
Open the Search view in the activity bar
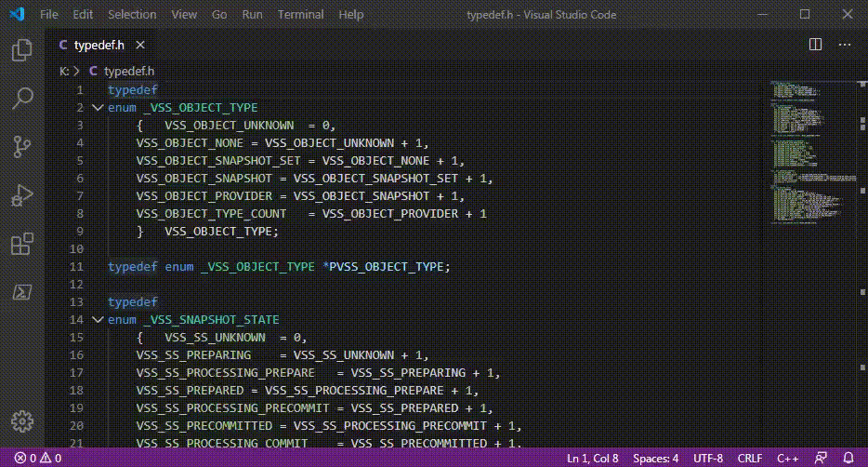[22, 99]
